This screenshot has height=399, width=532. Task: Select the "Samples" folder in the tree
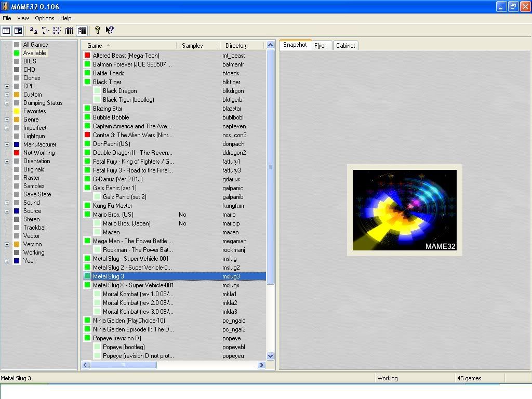click(x=34, y=186)
